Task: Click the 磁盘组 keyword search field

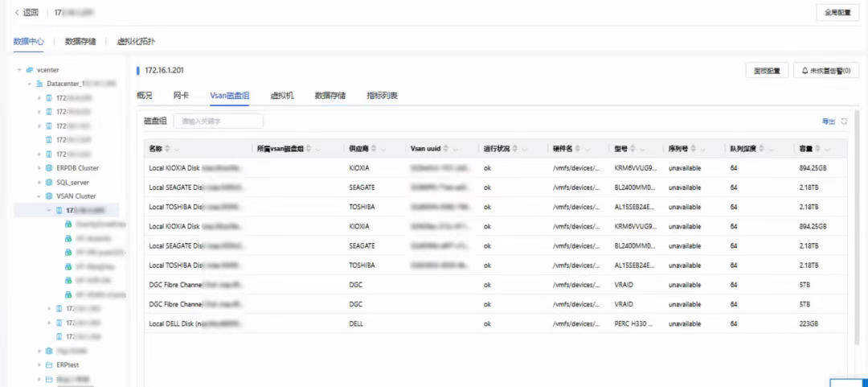Action: 219,121
